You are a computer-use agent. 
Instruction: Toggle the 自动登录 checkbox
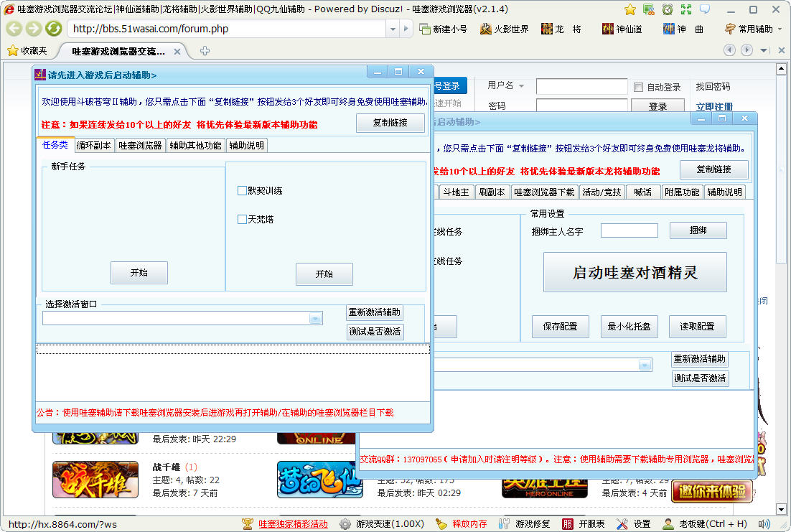(x=638, y=88)
